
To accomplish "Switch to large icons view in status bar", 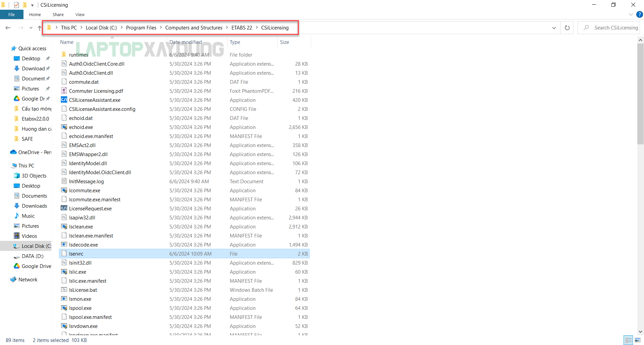I will pos(638,340).
